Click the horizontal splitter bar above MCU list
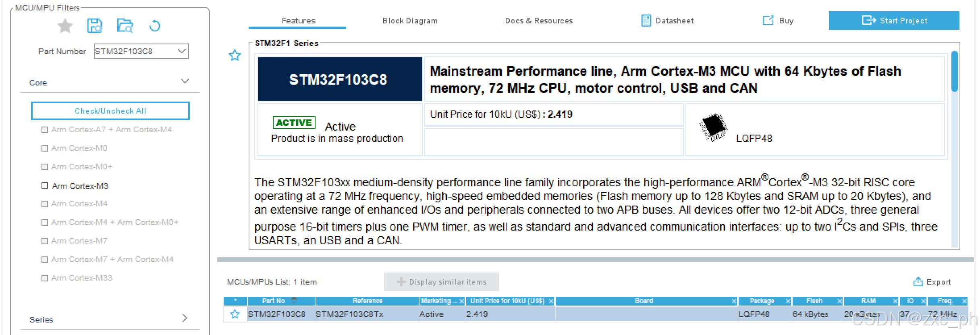Viewport: 980px width, 335px height. tap(595, 260)
